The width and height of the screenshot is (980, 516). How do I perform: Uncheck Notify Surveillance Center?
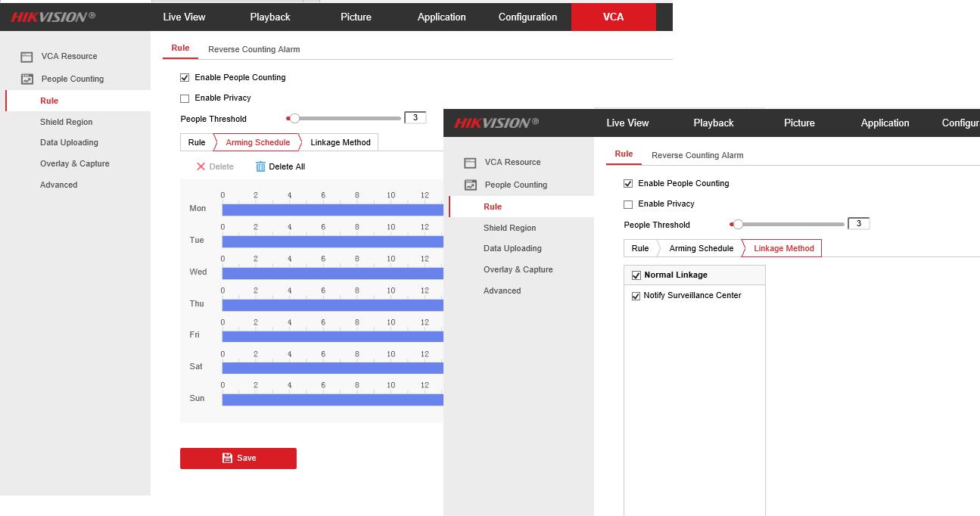pyautogui.click(x=636, y=296)
